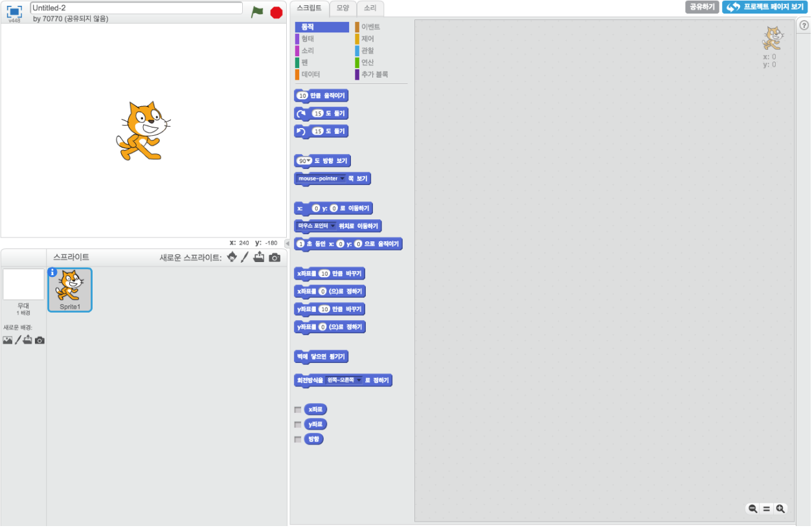Click the red stop sign button
This screenshot has width=812, height=528.
(276, 12)
